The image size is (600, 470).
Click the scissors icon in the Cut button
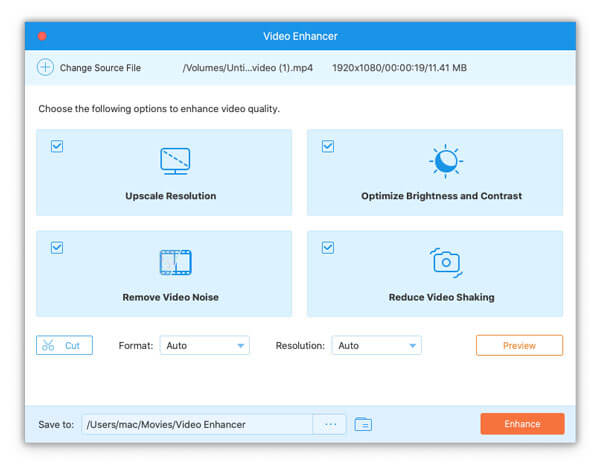[48, 345]
